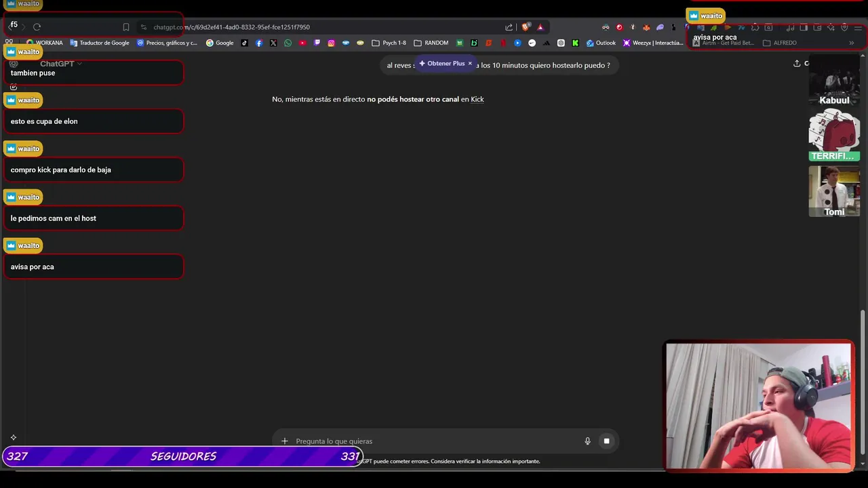
Task: Click the Seguidores progress bar
Action: 182,456
